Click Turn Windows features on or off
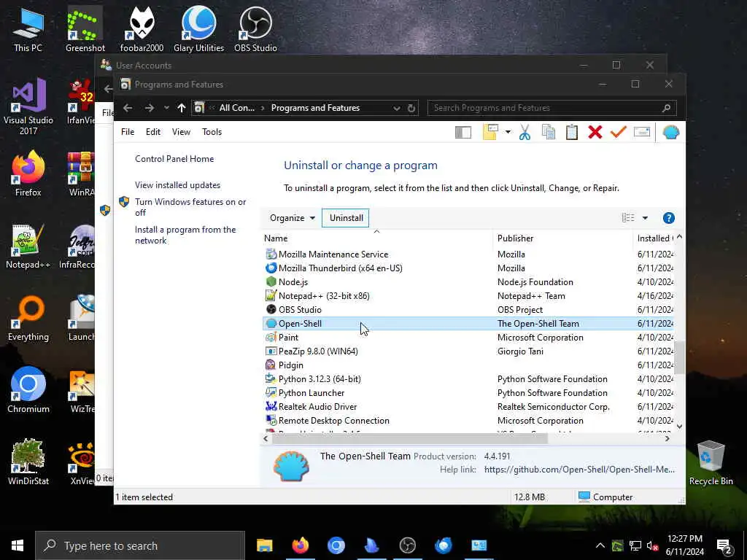Screen dimensions: 747x560 coord(190,207)
